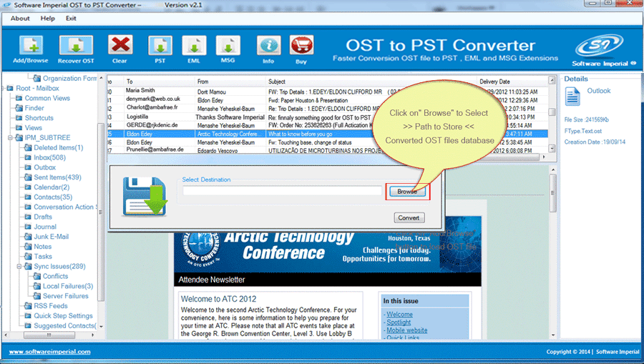Click the Browse button
This screenshot has height=364, width=644.
[407, 192]
